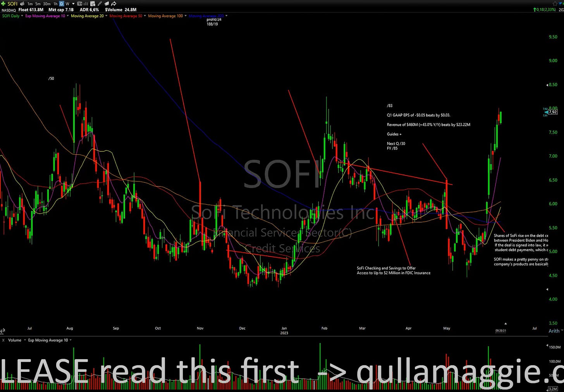Select the pencil drawing tool icon
The image size is (564, 392).
(100, 4)
